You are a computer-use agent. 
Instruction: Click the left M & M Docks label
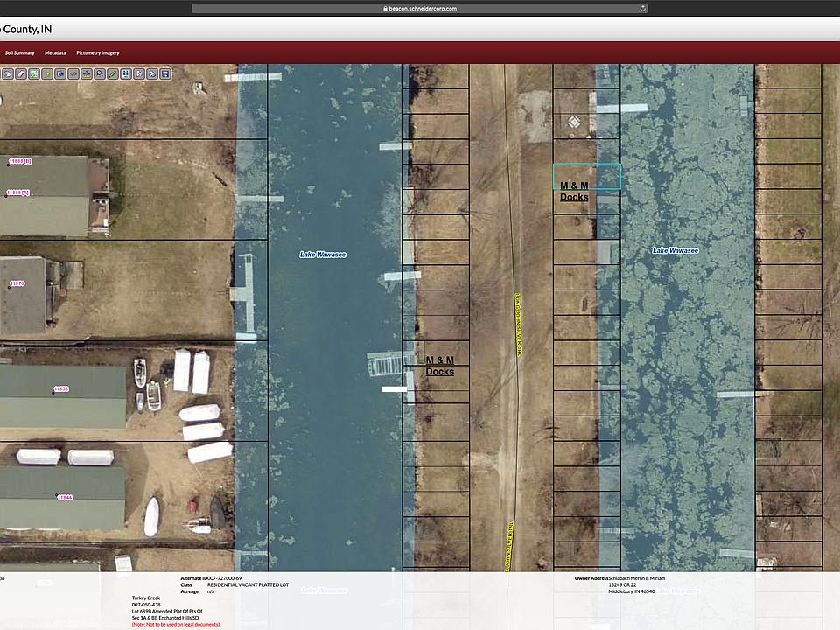439,366
